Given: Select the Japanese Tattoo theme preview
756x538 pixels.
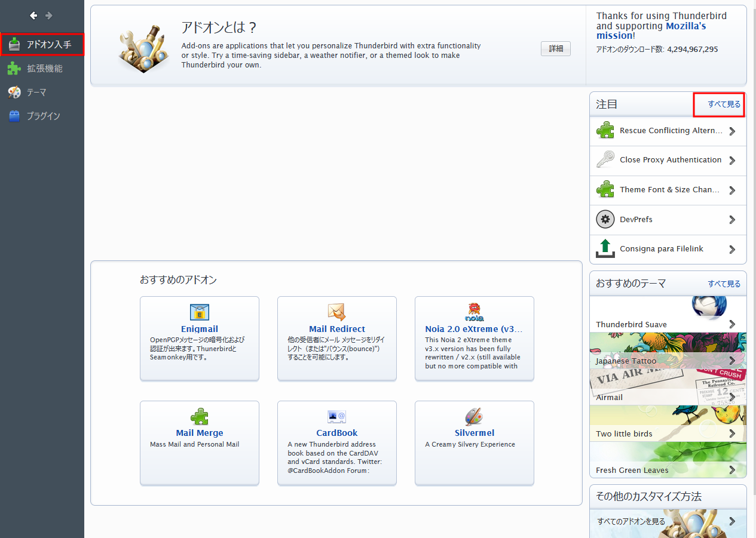Looking at the screenshot, I should [668, 351].
